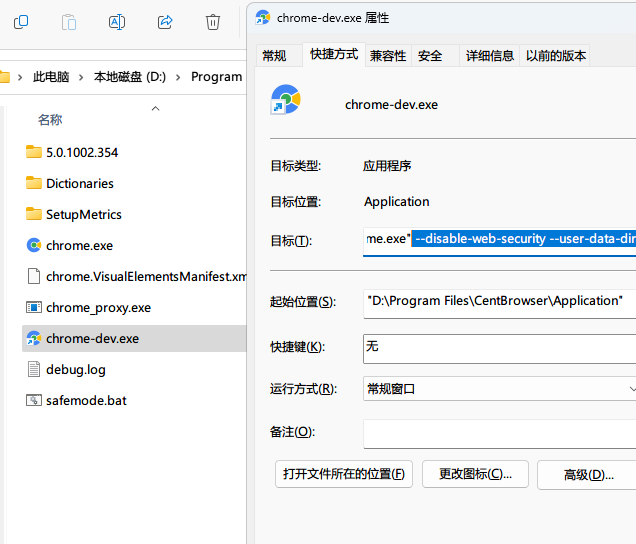Click the Rename icon in Explorer toolbar
This screenshot has width=636, height=544.
point(117,22)
